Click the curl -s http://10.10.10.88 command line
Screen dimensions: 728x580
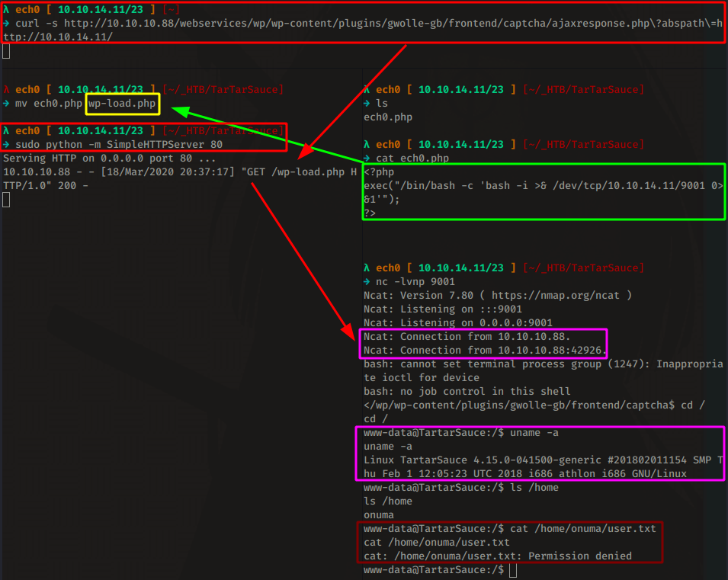(363, 23)
